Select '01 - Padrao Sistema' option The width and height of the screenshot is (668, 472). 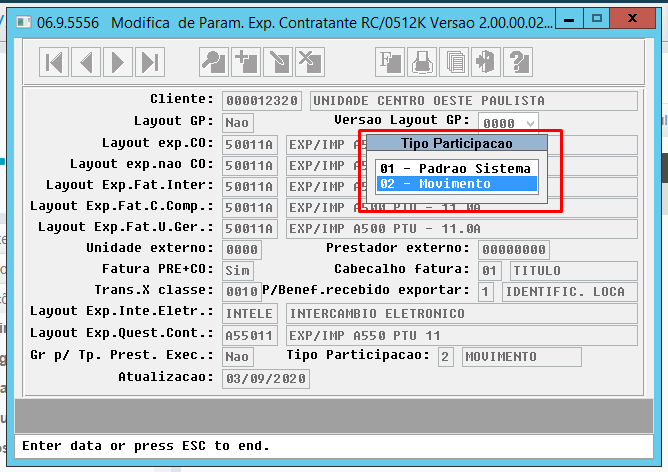pos(455,168)
